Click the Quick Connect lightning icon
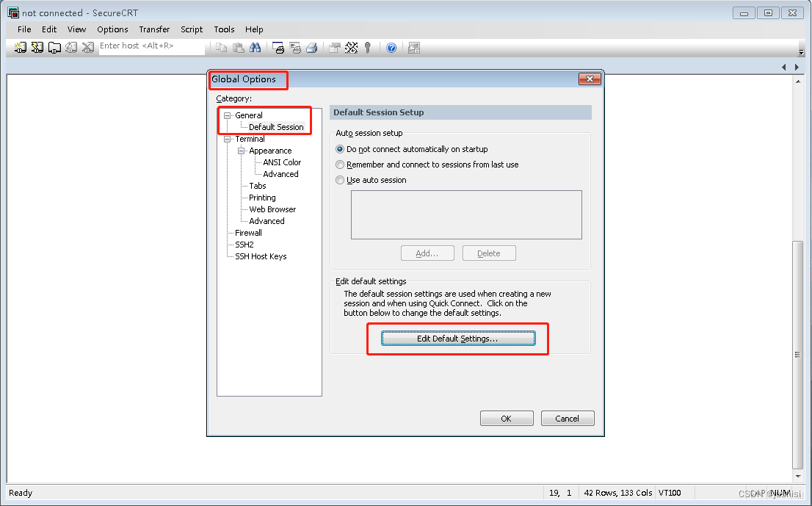This screenshot has height=506, width=812. [37, 48]
